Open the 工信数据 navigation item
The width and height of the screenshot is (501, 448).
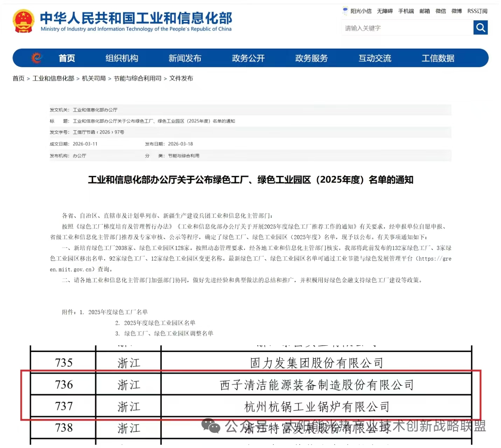[x=438, y=58]
